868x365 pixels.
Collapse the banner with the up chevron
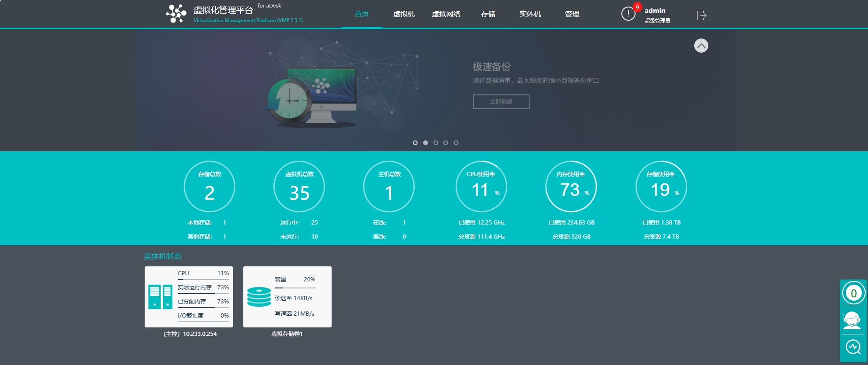[701, 46]
